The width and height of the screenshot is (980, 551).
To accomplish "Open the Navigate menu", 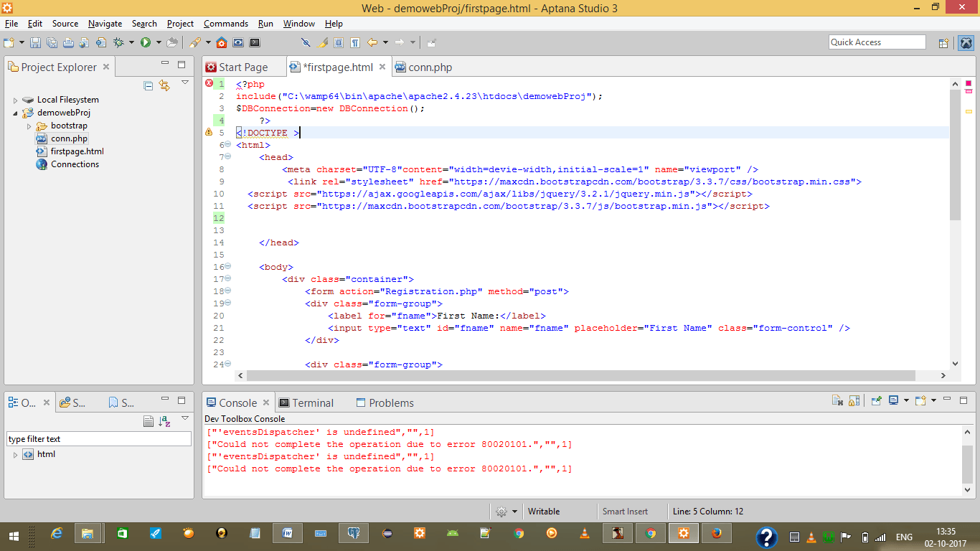I will pyautogui.click(x=105, y=24).
